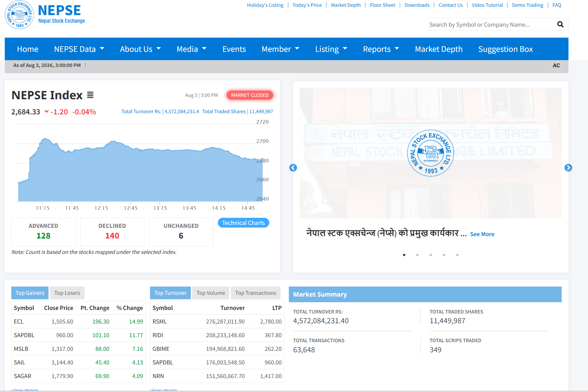Open Demo Trading link

click(x=528, y=5)
